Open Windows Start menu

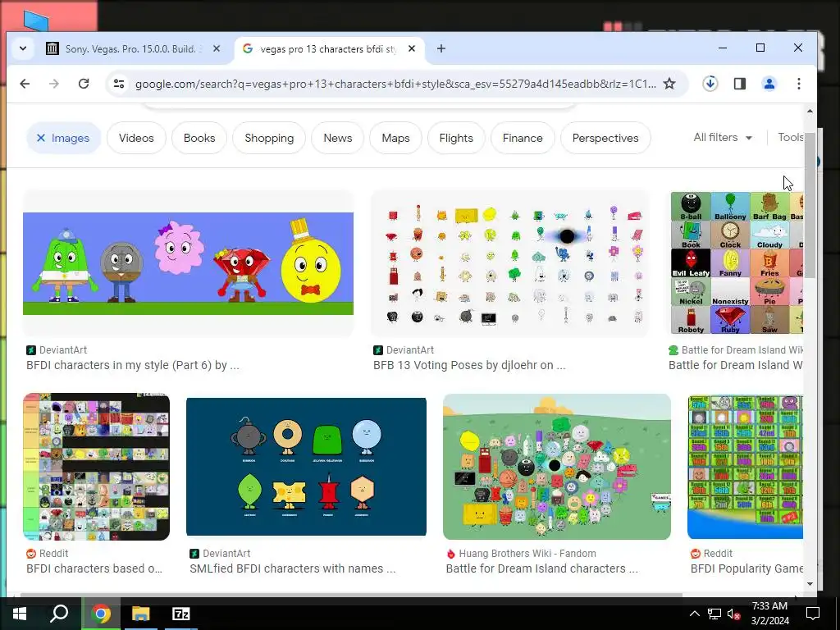coord(20,614)
